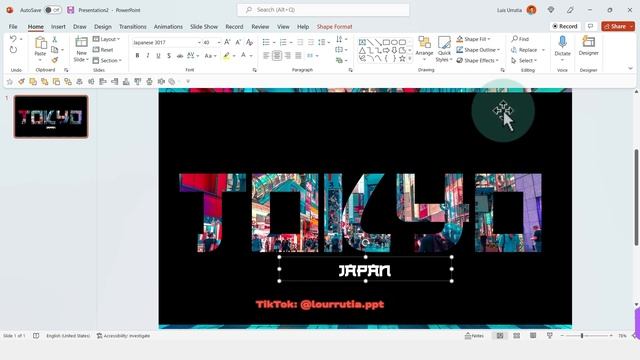This screenshot has height=360, width=640.
Task: Open Shape Effects dropdown
Action: (478, 60)
